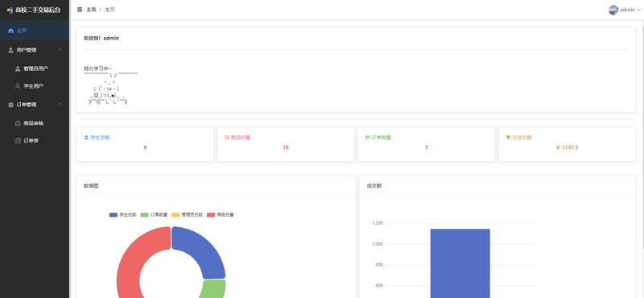The width and height of the screenshot is (644, 298).
Task: Click the admin avatar picture
Action: click(613, 10)
